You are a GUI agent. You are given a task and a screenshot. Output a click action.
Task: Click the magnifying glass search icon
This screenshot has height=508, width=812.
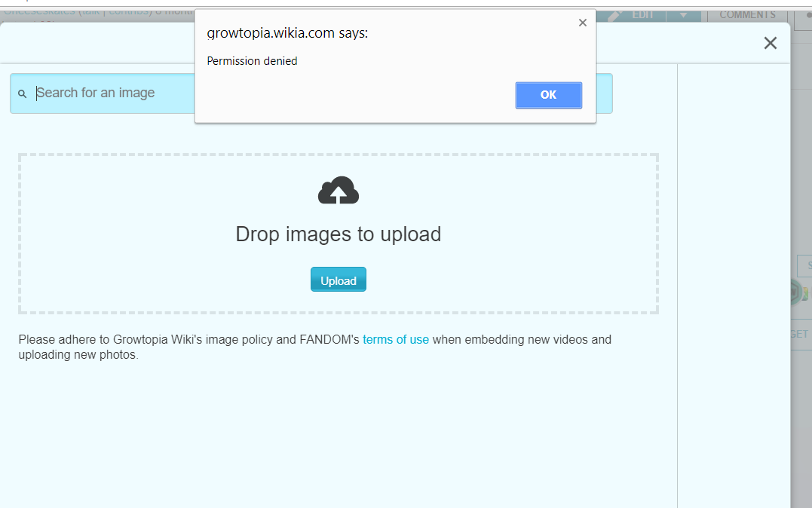23,93
